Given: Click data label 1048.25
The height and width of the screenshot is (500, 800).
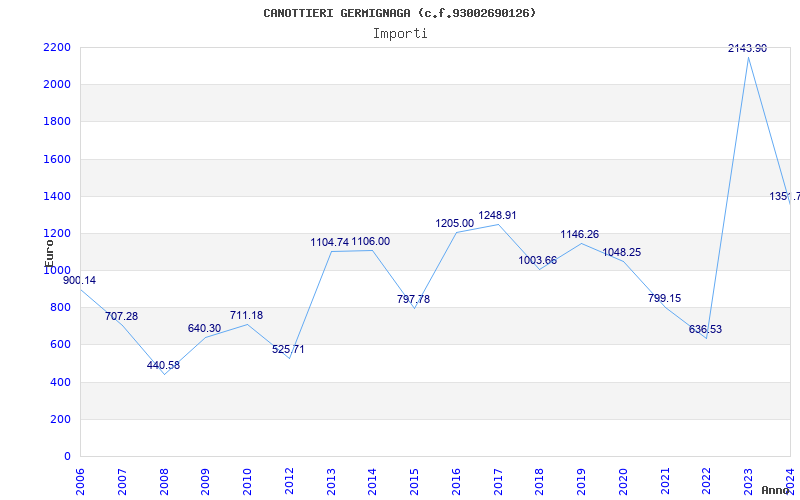Looking at the screenshot, I should pyautogui.click(x=621, y=253).
